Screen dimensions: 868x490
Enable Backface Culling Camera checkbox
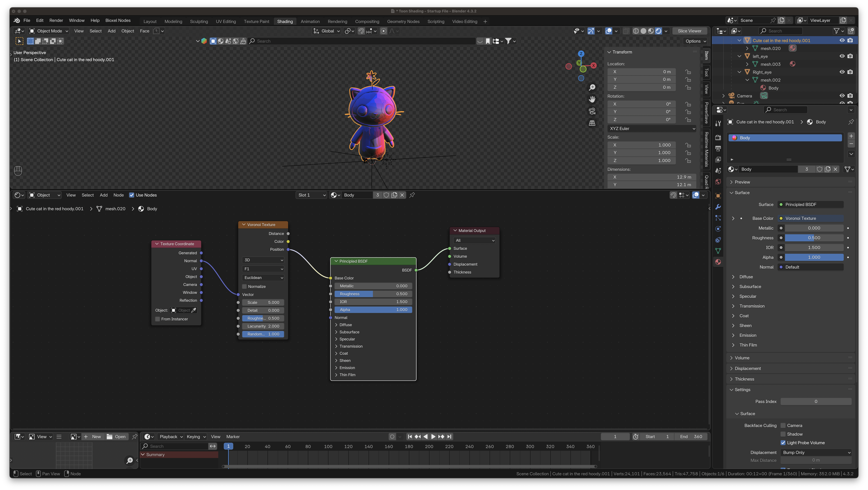(783, 426)
